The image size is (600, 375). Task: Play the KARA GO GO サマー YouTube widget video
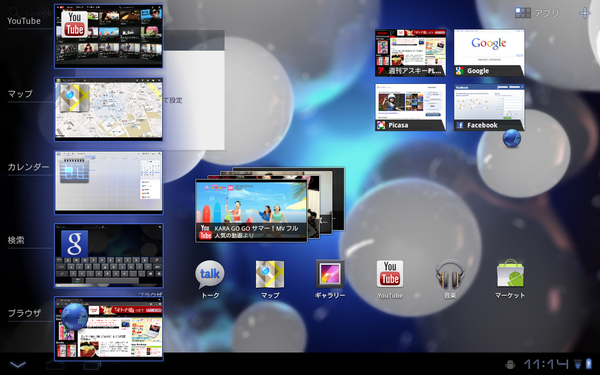point(251,210)
